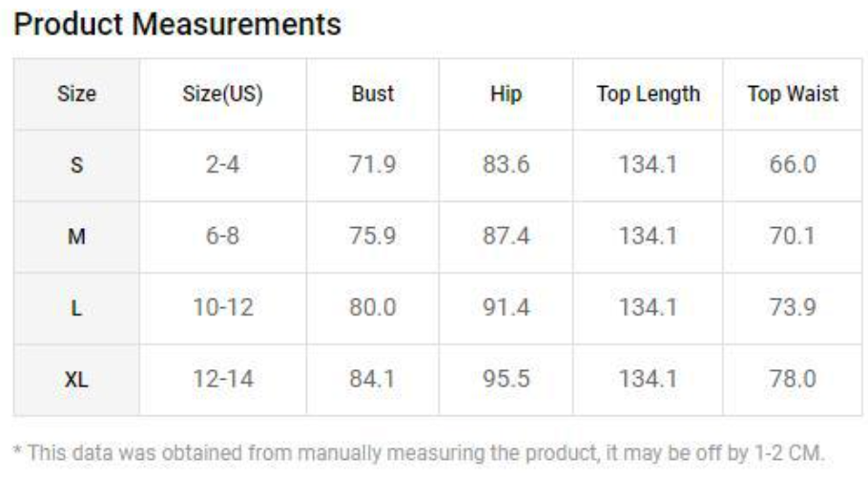Image resolution: width=868 pixels, height=477 pixels.
Task: Select the 78.0 top waist cell
Action: [x=793, y=380]
